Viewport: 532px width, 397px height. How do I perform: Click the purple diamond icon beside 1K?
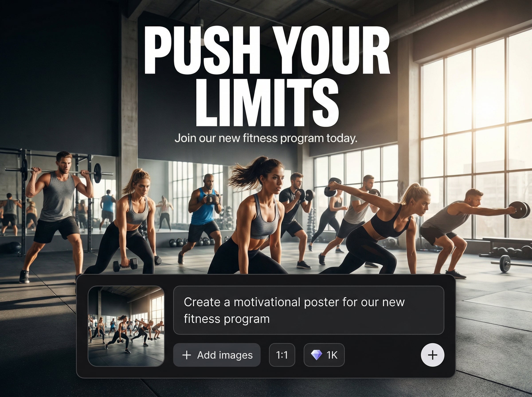pos(316,355)
